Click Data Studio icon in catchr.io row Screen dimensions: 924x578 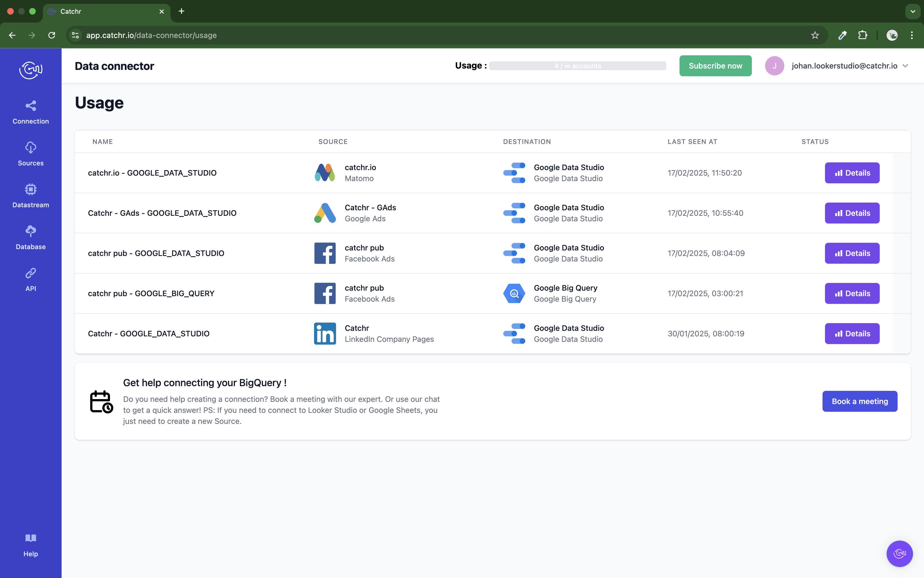(514, 173)
